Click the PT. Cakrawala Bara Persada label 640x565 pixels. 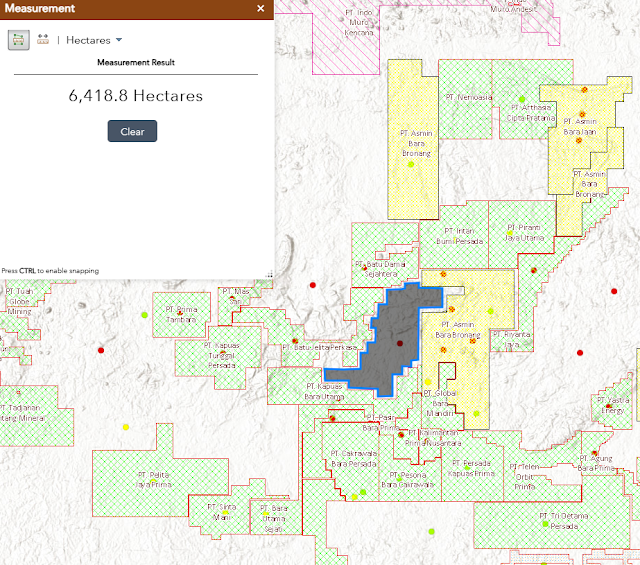354,459
